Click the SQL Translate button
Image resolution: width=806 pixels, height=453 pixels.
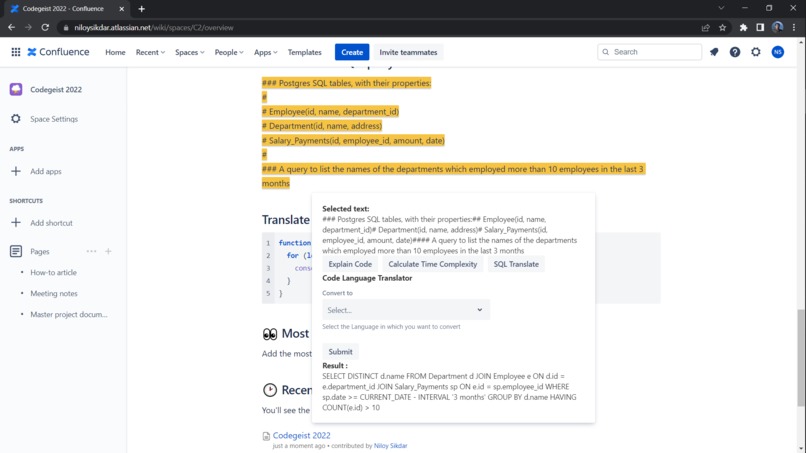[x=516, y=264]
